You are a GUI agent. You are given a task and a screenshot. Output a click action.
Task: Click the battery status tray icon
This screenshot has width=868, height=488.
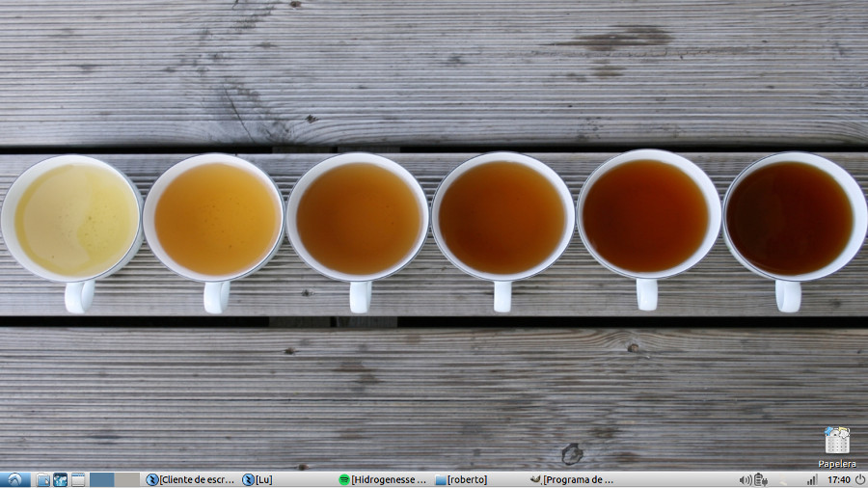point(760,479)
